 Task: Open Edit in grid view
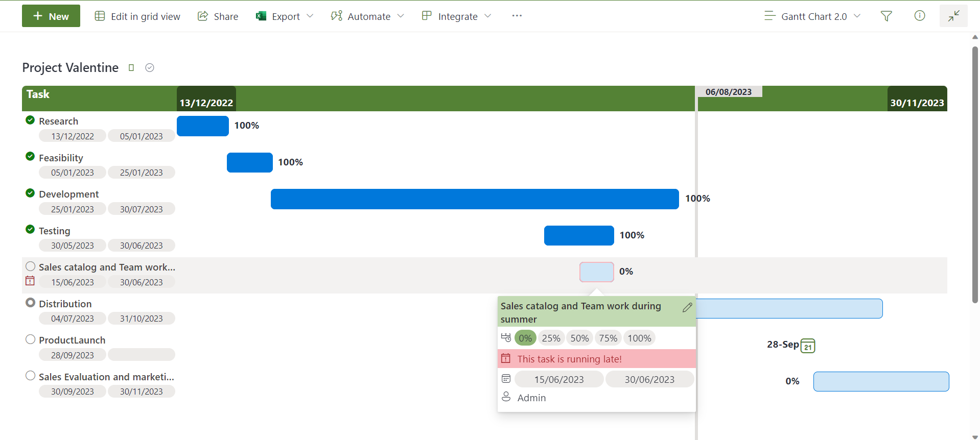[x=137, y=16]
